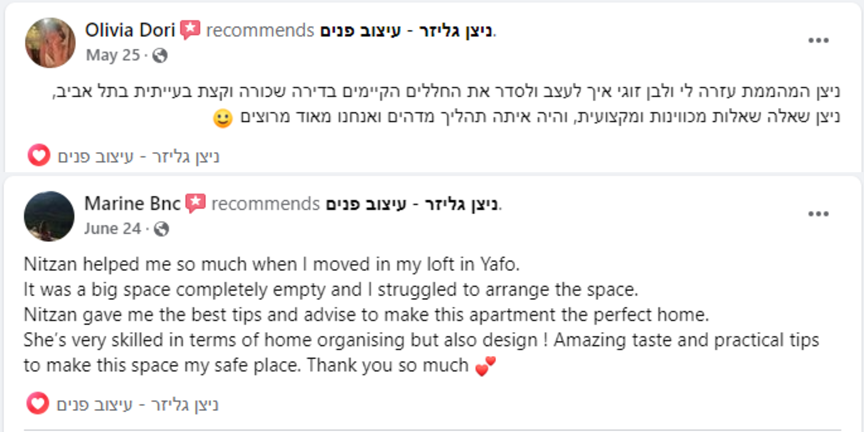Click the Olivia Dori name link
Screen dimensions: 864x432
[x=131, y=31]
